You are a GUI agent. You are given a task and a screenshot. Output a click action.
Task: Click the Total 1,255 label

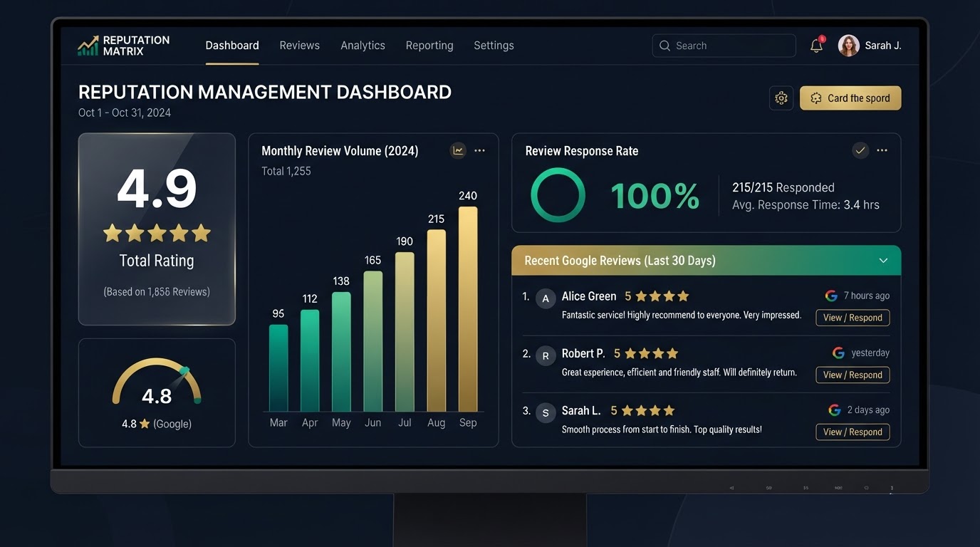pyautogui.click(x=286, y=171)
